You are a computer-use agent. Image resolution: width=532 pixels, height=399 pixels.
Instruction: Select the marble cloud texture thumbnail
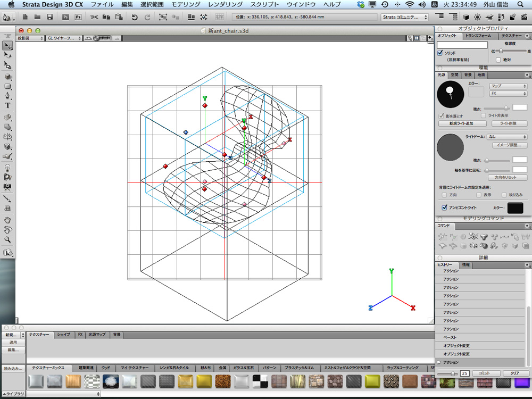(111, 381)
